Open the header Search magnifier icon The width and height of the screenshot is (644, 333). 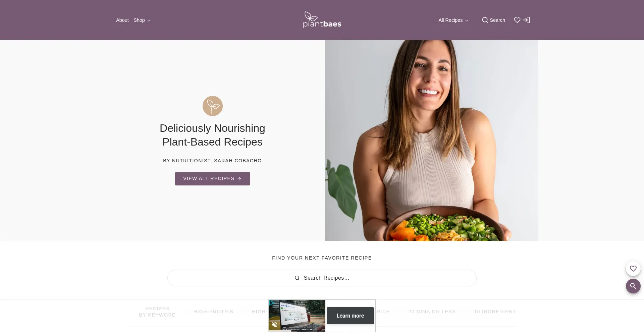coord(485,20)
